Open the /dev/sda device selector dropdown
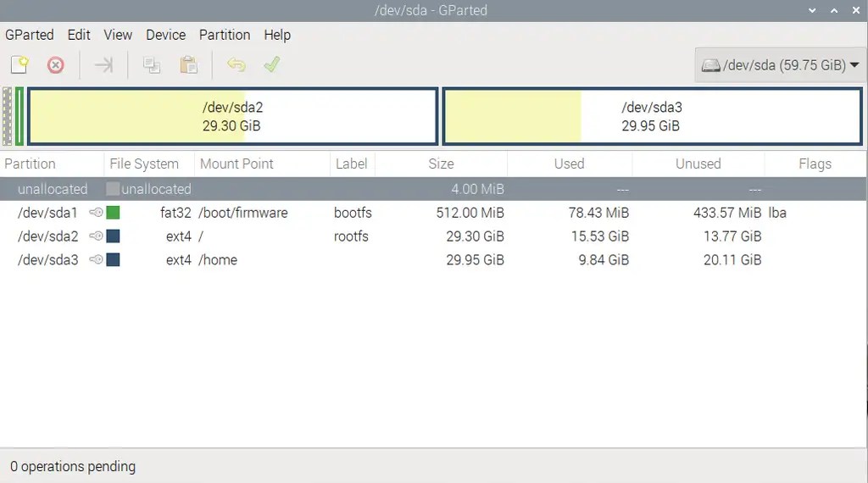This screenshot has width=868, height=483. click(780, 65)
